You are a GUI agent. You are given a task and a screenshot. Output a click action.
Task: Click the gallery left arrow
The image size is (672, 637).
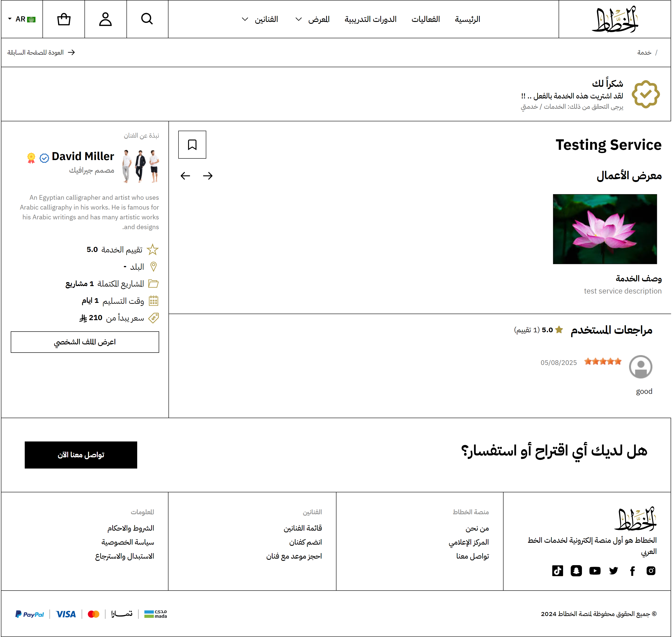point(185,176)
